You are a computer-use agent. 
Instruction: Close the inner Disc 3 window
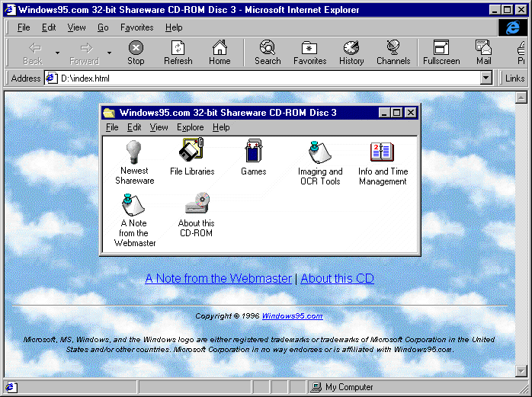point(411,112)
